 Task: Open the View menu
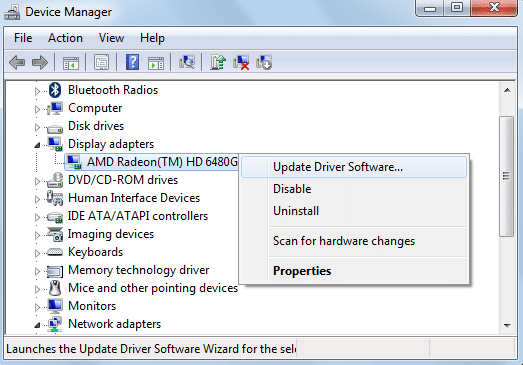tap(111, 38)
